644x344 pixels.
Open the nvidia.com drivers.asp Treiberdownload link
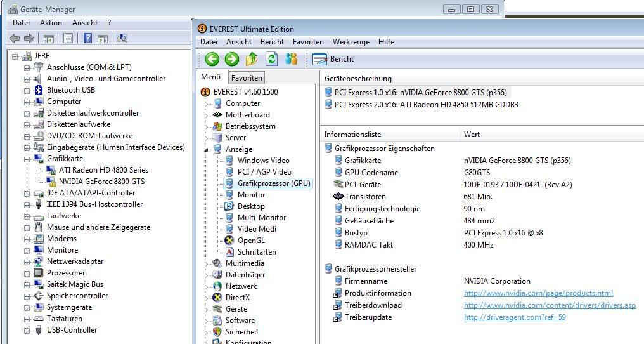point(550,305)
